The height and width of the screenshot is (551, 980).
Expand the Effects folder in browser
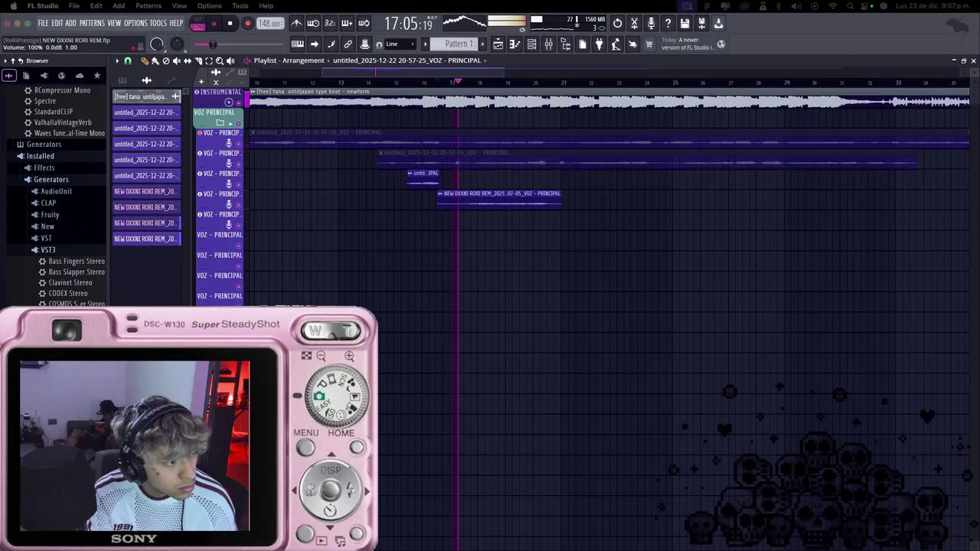click(x=44, y=168)
